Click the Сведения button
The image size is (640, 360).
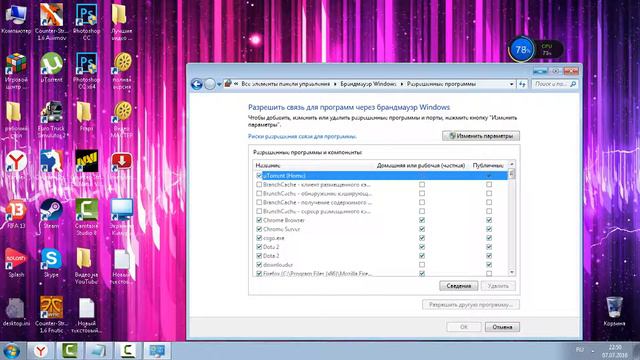point(459,286)
